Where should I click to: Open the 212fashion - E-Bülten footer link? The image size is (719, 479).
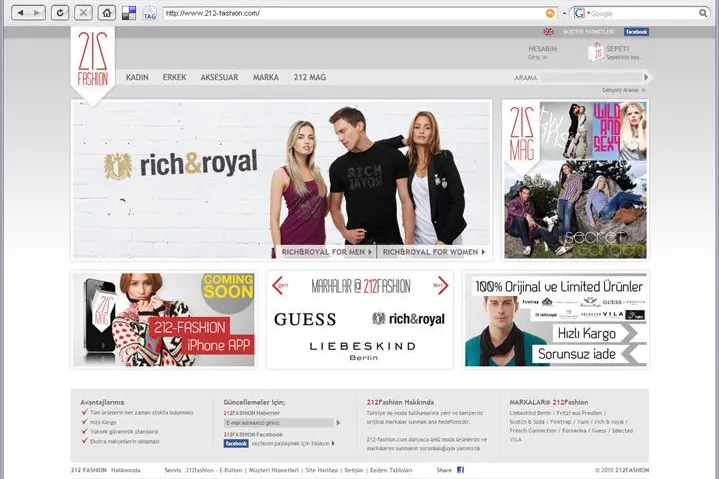214,470
